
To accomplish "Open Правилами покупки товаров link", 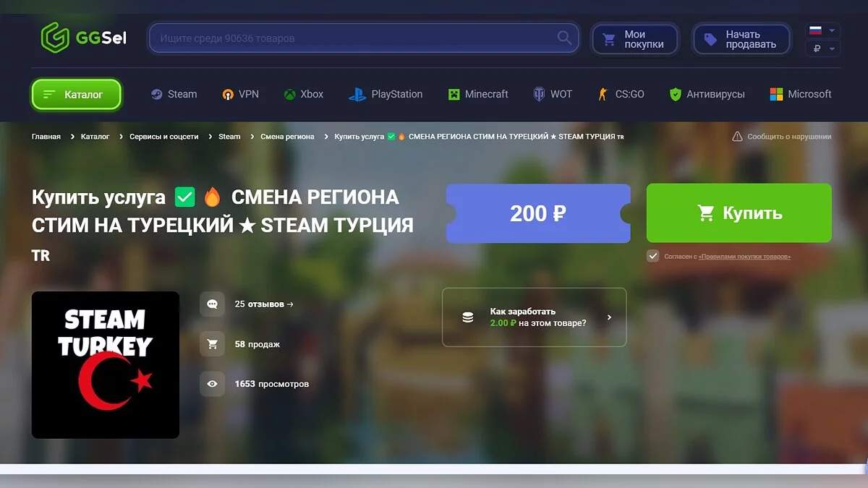I will click(x=744, y=257).
